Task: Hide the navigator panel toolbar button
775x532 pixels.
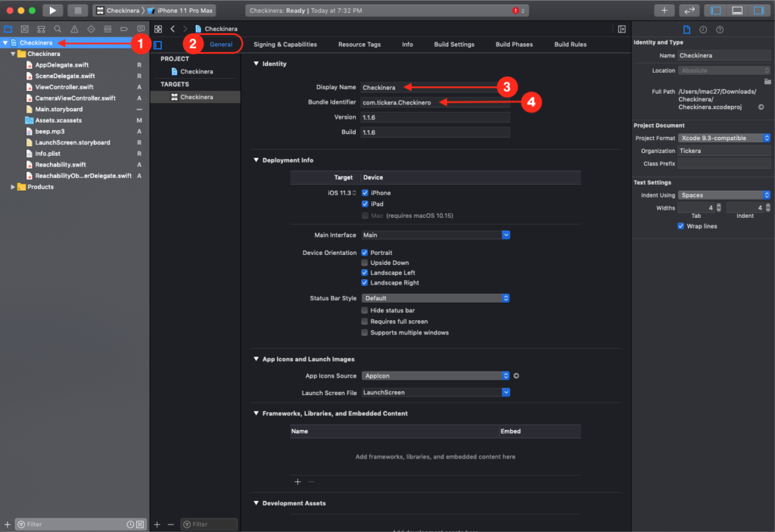Action: pos(715,11)
